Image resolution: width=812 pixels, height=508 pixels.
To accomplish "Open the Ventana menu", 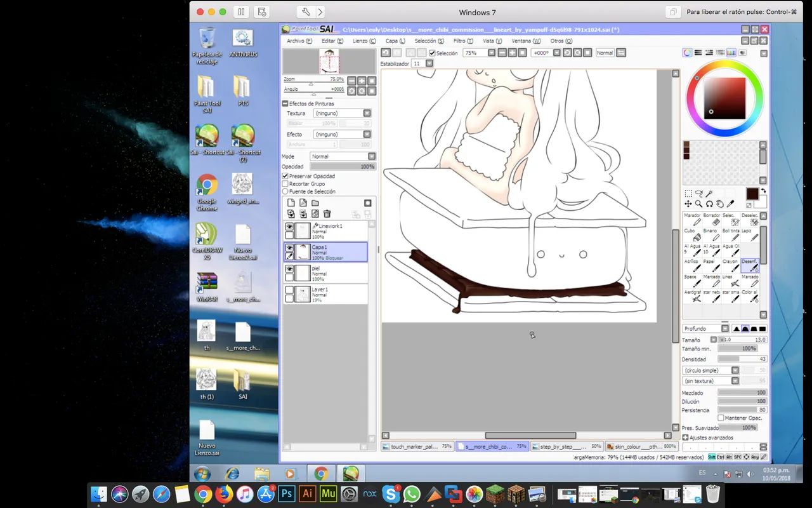I will (525, 41).
